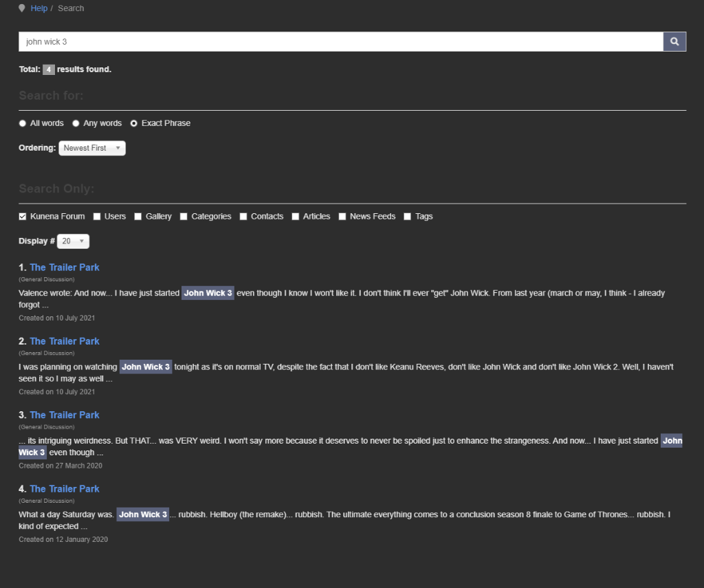Select the Any words radio button

[x=76, y=123]
